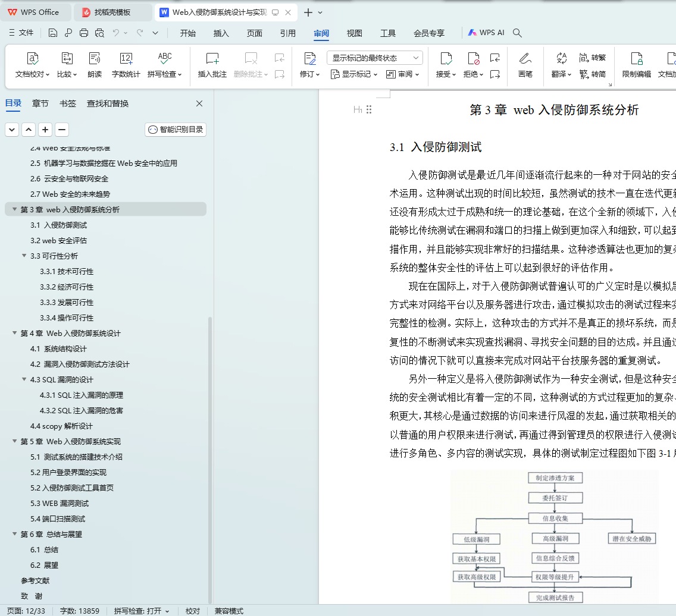676x616 pixels.
Task: Start the 朗读 read aloud tool
Action: [x=95, y=65]
